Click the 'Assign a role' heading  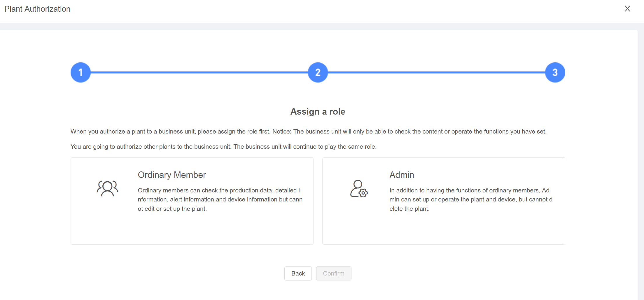coord(318,112)
